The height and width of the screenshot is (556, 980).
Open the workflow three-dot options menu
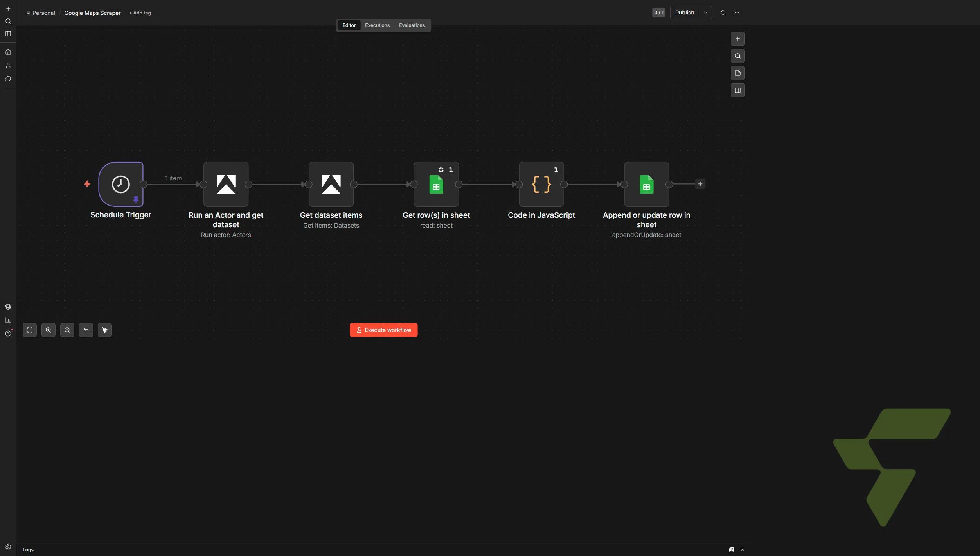[x=737, y=13]
